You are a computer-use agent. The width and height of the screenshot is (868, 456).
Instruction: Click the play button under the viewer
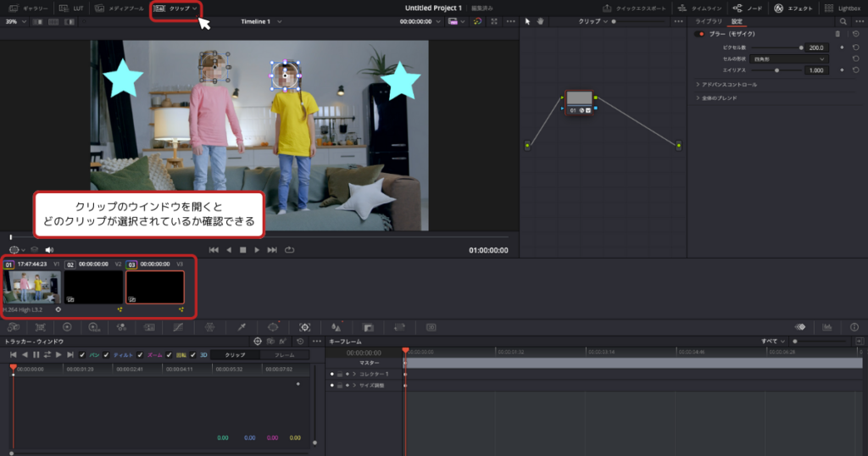click(x=257, y=250)
